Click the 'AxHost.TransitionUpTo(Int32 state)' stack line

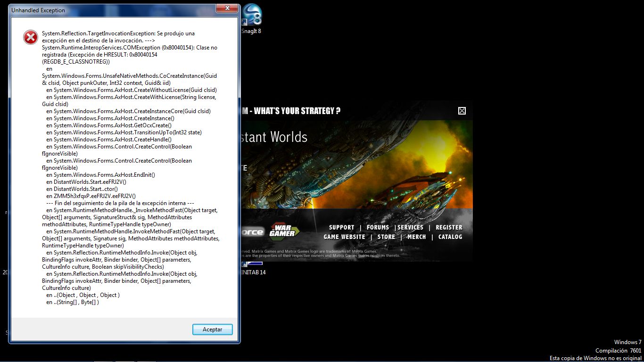click(x=124, y=132)
